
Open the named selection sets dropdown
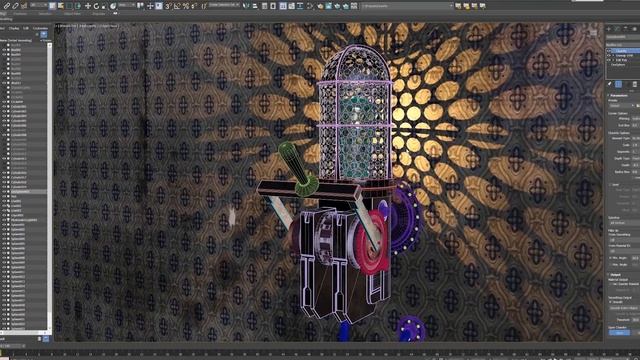coord(224,5)
